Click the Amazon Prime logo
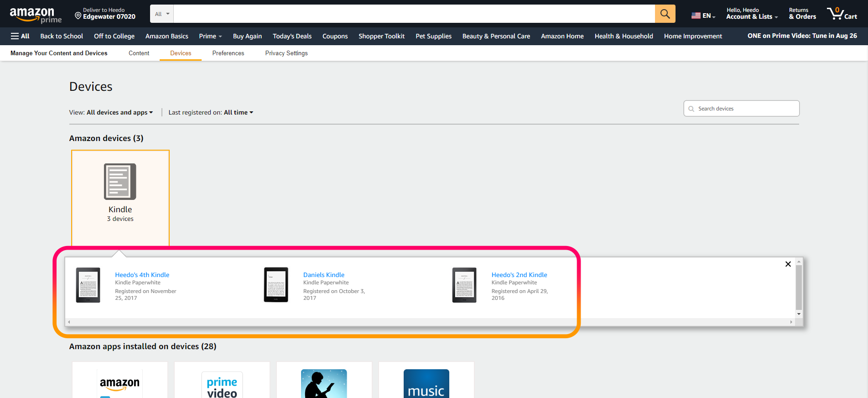The height and width of the screenshot is (398, 868). (36, 15)
